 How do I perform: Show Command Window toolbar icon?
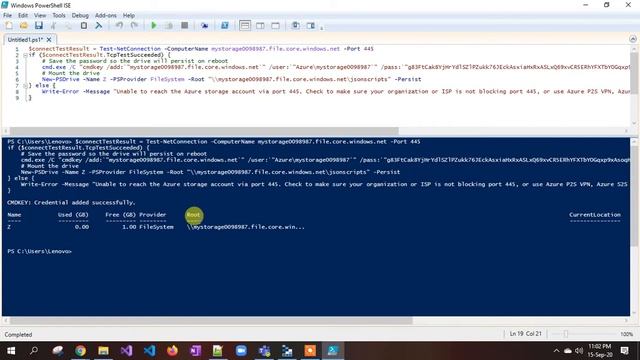point(296,25)
